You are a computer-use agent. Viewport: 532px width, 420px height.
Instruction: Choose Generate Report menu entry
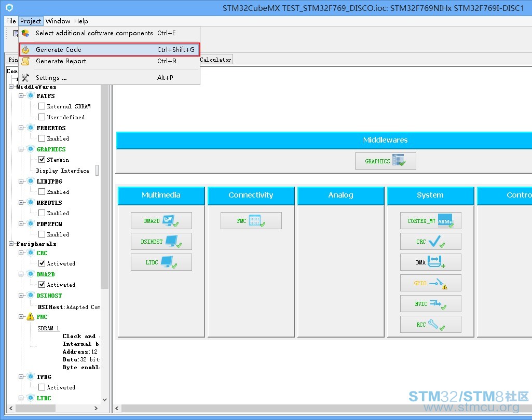tap(109, 61)
